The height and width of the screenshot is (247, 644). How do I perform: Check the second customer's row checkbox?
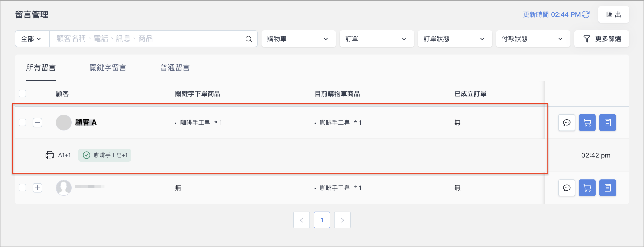pos(23,188)
